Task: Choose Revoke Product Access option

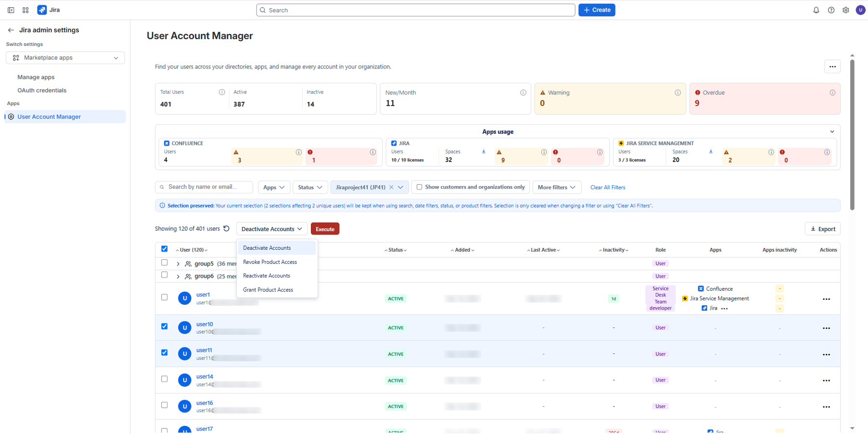Action: [x=277, y=262]
